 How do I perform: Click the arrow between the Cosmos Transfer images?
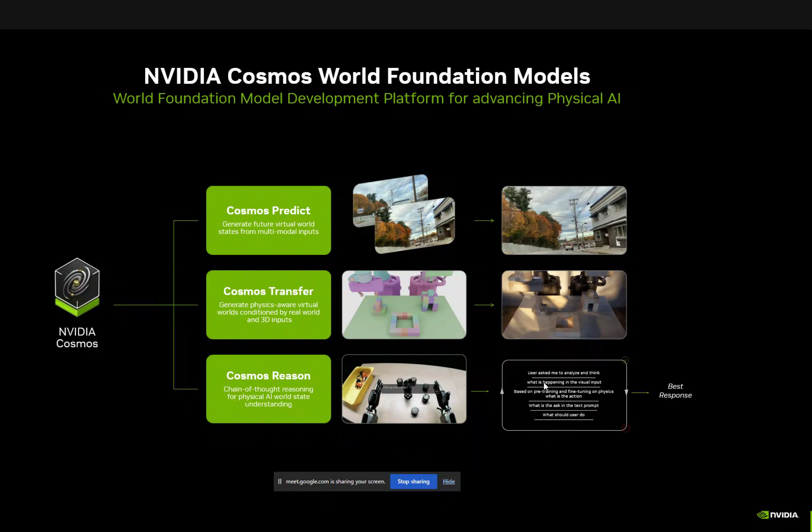(x=484, y=305)
